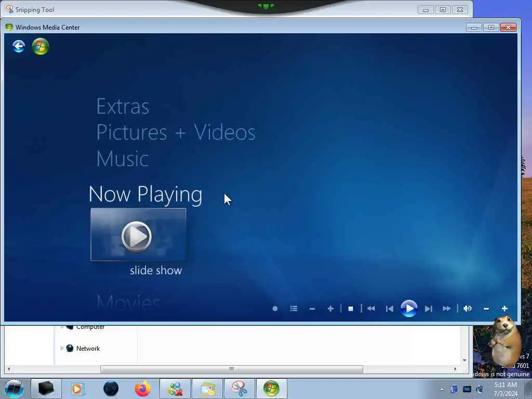
Task: Open the Windows Start menu
Action: [x=14, y=389]
